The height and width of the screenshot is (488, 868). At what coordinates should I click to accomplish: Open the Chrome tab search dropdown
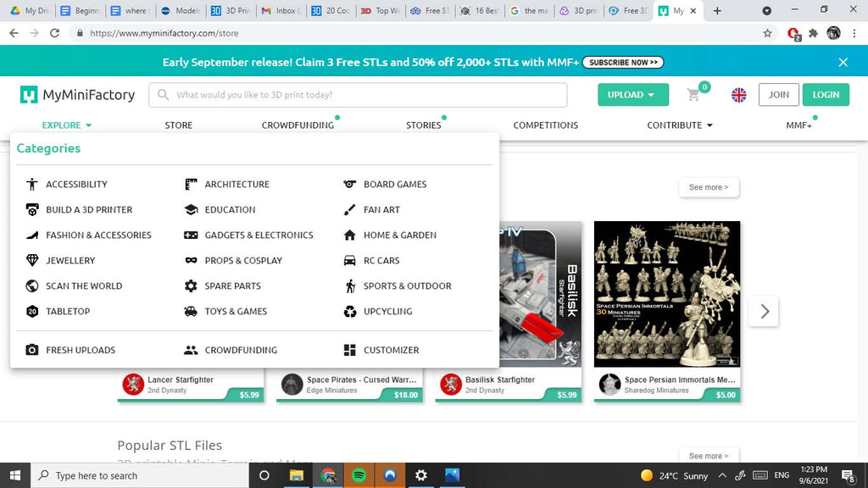[766, 10]
